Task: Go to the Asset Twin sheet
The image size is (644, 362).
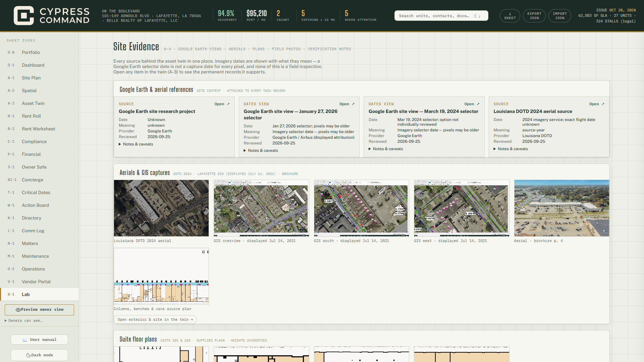Action: (40, 103)
